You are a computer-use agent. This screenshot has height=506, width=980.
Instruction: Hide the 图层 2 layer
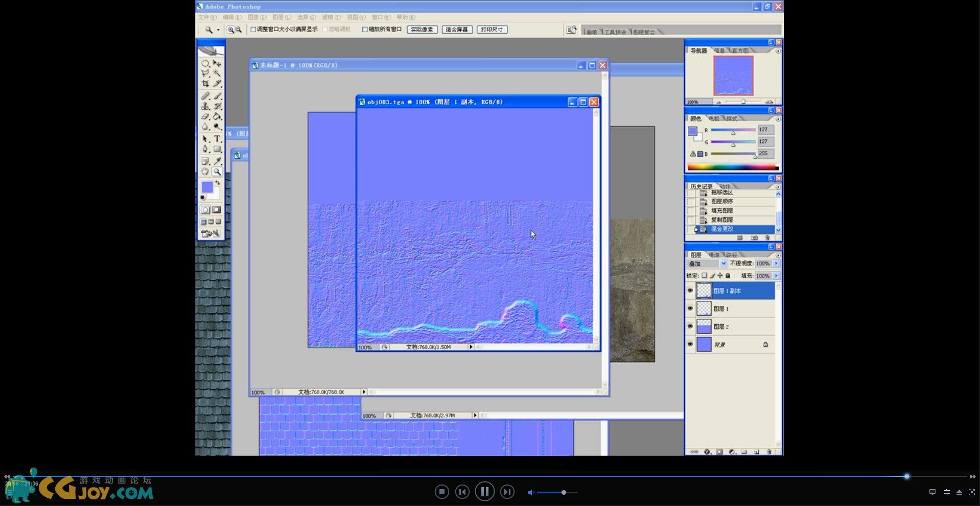pos(690,326)
